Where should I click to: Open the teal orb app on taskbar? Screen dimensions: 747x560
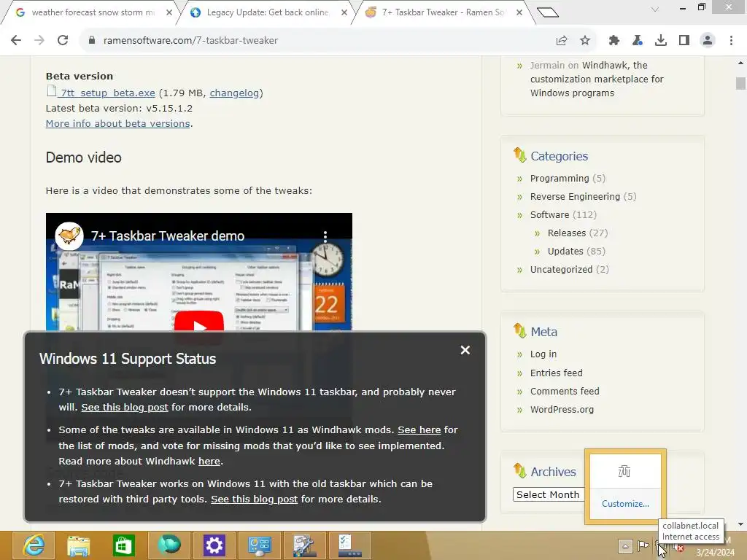(169, 545)
